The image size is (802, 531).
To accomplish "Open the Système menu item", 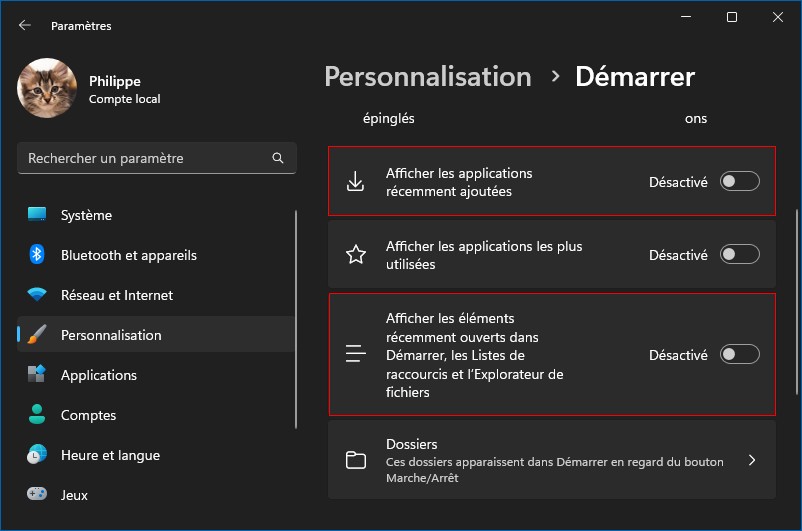I will (86, 215).
